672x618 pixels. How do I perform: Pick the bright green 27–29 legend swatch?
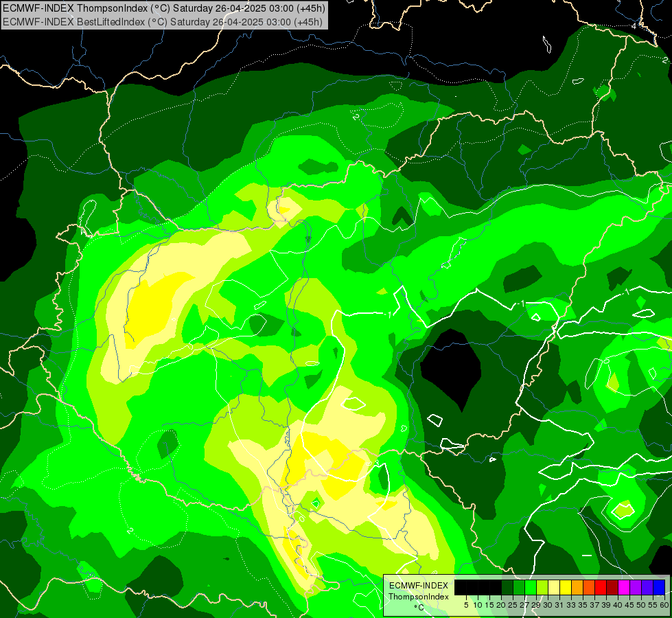pos(531,588)
